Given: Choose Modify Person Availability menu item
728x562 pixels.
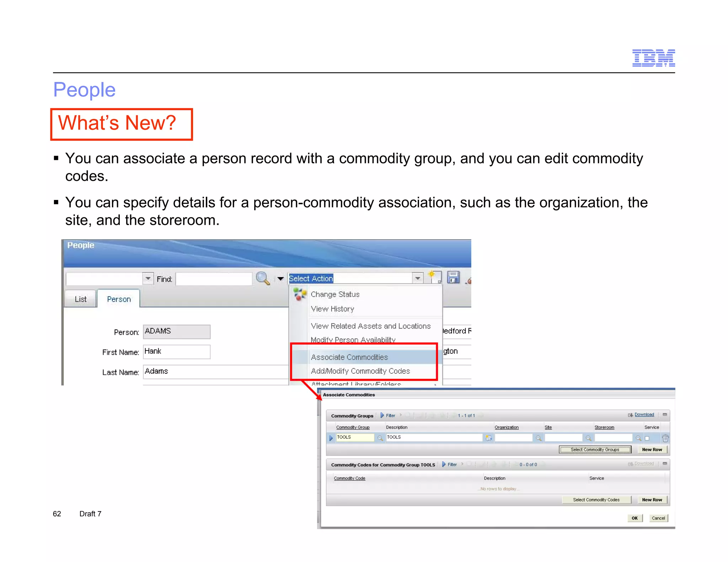Looking at the screenshot, I should [353, 340].
